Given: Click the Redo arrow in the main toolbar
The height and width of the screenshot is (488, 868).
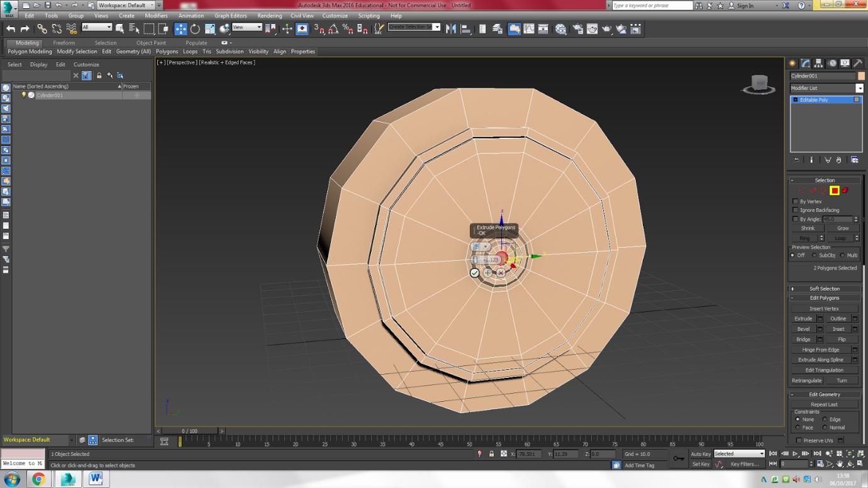Looking at the screenshot, I should (25, 29).
